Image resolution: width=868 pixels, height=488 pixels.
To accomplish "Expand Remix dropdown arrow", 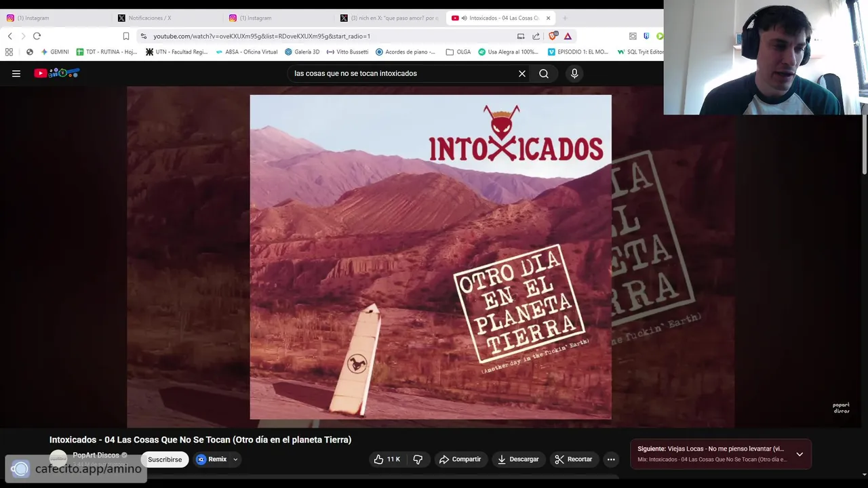I will [x=235, y=459].
